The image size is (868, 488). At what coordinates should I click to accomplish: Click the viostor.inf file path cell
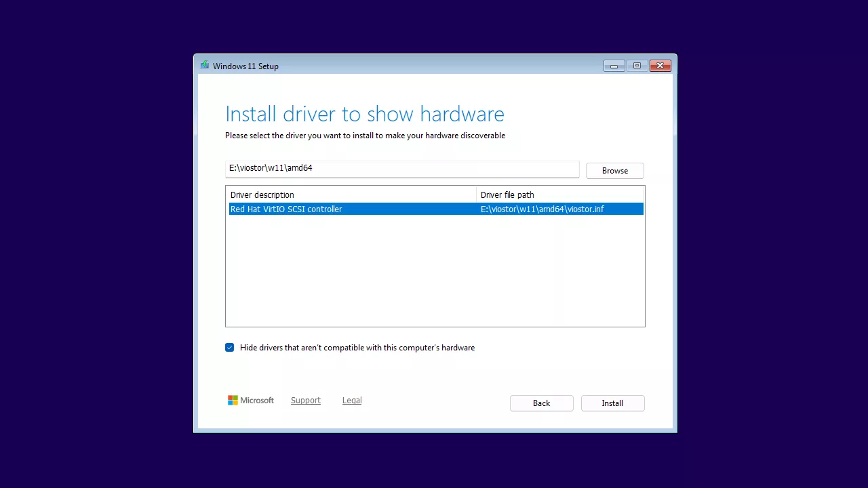click(x=542, y=209)
